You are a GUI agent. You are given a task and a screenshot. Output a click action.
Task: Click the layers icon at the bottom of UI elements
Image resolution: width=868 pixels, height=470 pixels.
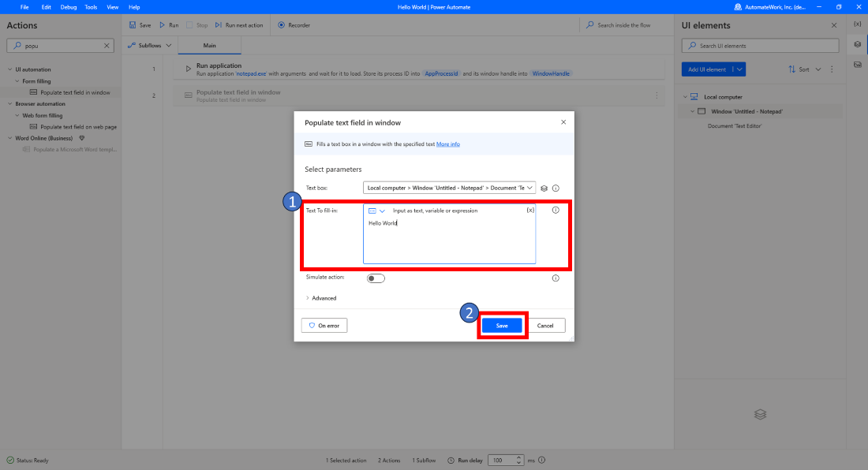click(760, 415)
